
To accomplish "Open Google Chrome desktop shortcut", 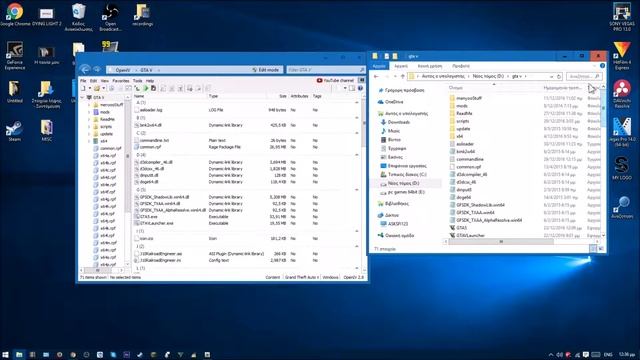I will coord(15,14).
